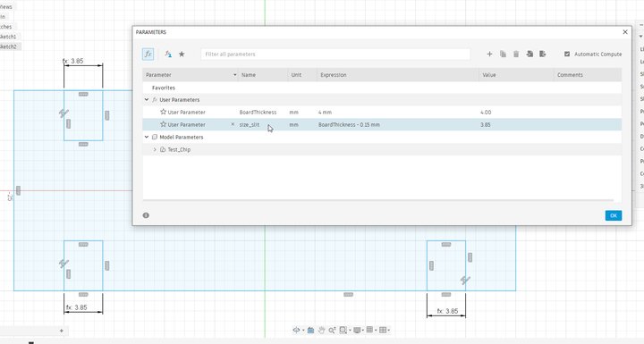Click the info icon in Parameters dialog
Image resolution: width=644 pixels, height=344 pixels.
coord(146,215)
